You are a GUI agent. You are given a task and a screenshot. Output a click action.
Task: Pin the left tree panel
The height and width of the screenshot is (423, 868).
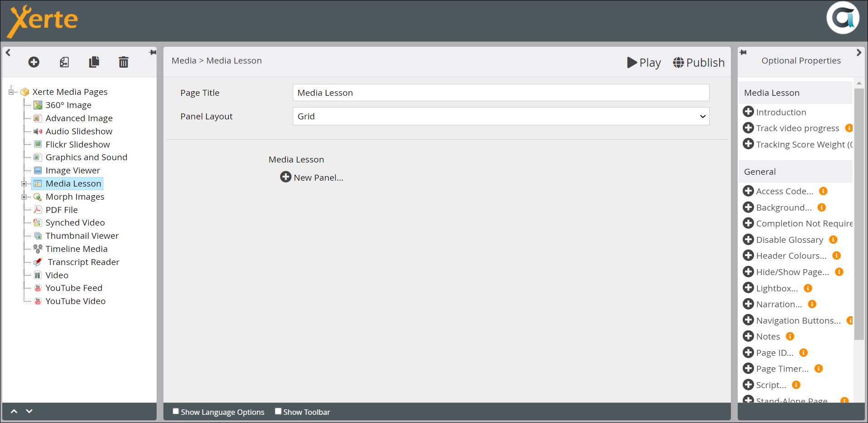point(153,53)
